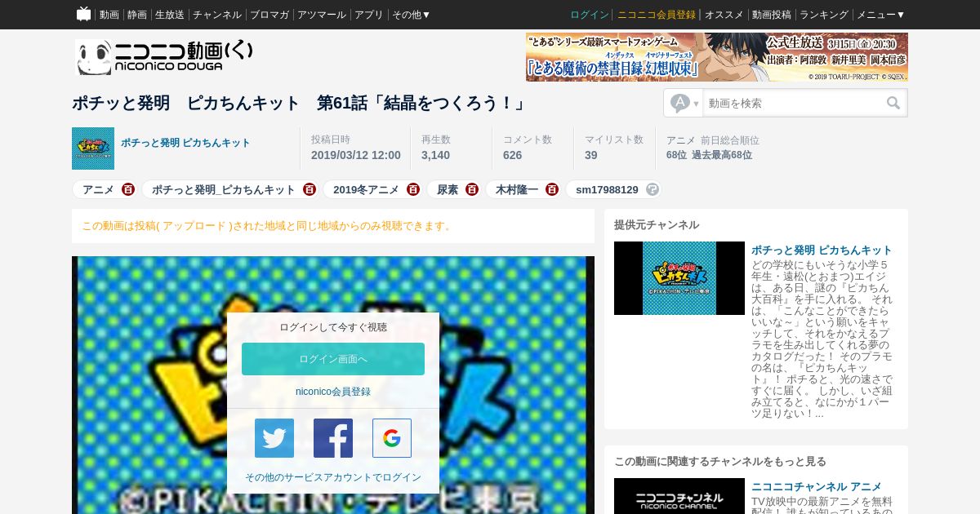Click the 2019/03/12 12:00 post date
The height and width of the screenshot is (514, 980).
click(356, 155)
